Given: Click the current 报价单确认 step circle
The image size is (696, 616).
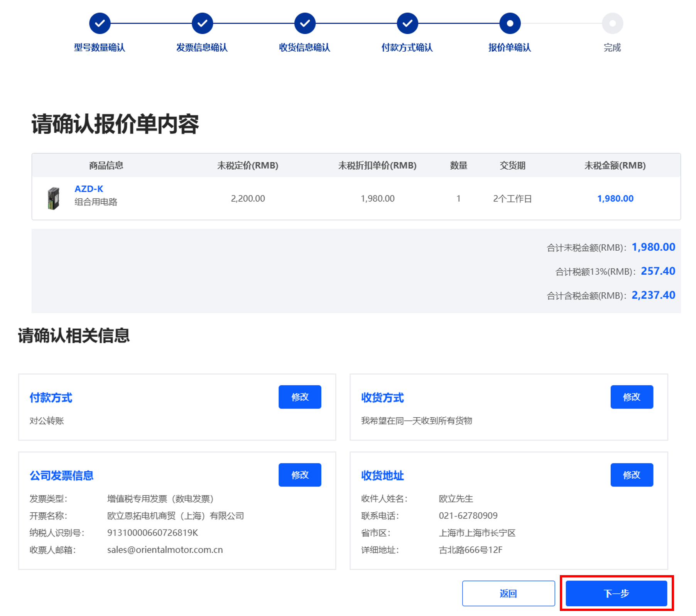Looking at the screenshot, I should pyautogui.click(x=510, y=24).
